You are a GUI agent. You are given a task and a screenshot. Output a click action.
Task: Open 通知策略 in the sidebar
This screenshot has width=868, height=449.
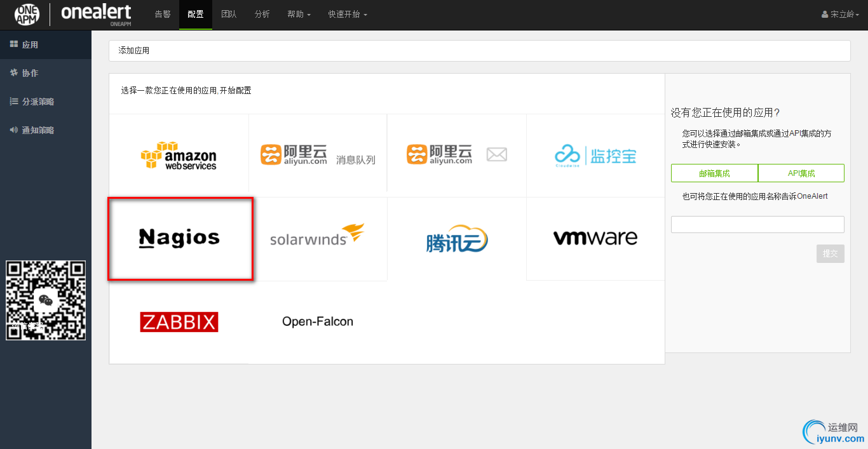click(x=46, y=130)
